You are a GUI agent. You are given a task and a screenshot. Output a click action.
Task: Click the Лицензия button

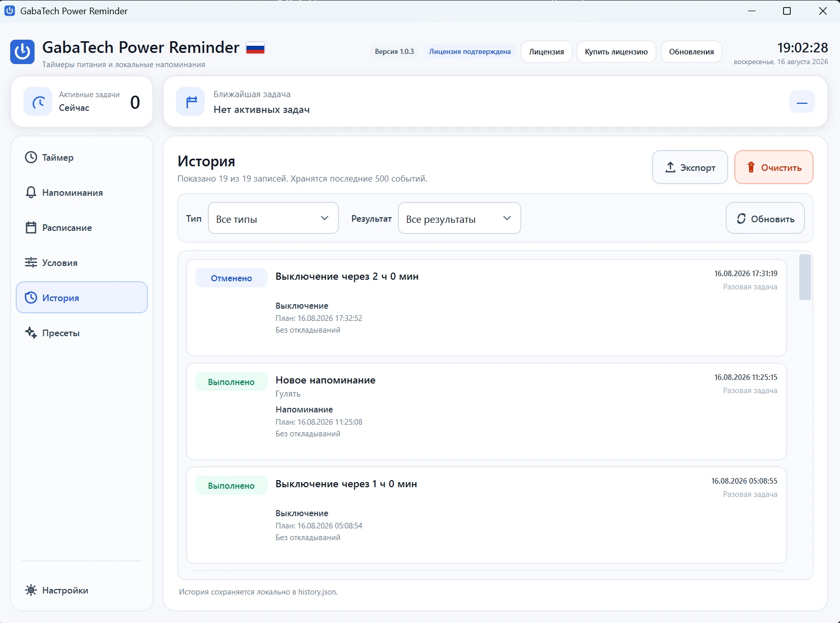click(x=546, y=52)
